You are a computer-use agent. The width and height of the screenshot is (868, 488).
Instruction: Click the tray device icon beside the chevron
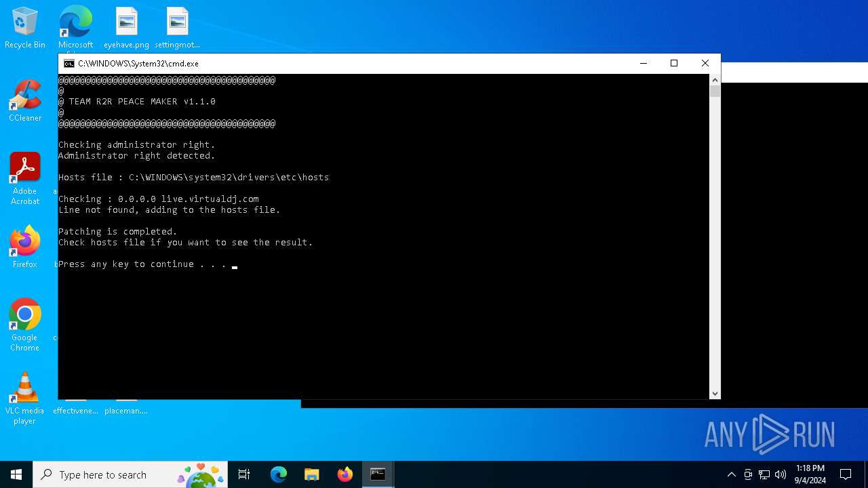click(748, 474)
